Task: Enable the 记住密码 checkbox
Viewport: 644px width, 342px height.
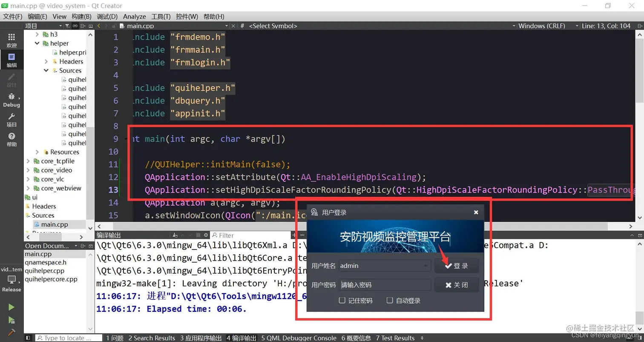Action: point(342,300)
